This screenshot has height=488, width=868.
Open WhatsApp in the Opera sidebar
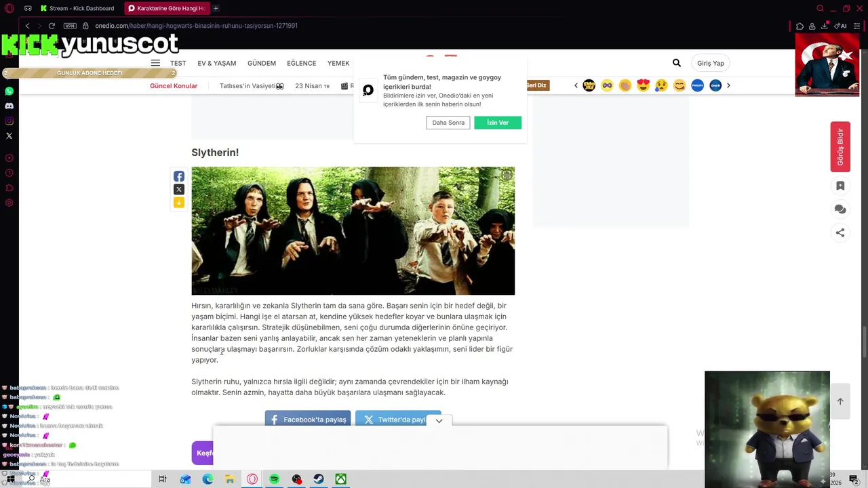[9, 91]
